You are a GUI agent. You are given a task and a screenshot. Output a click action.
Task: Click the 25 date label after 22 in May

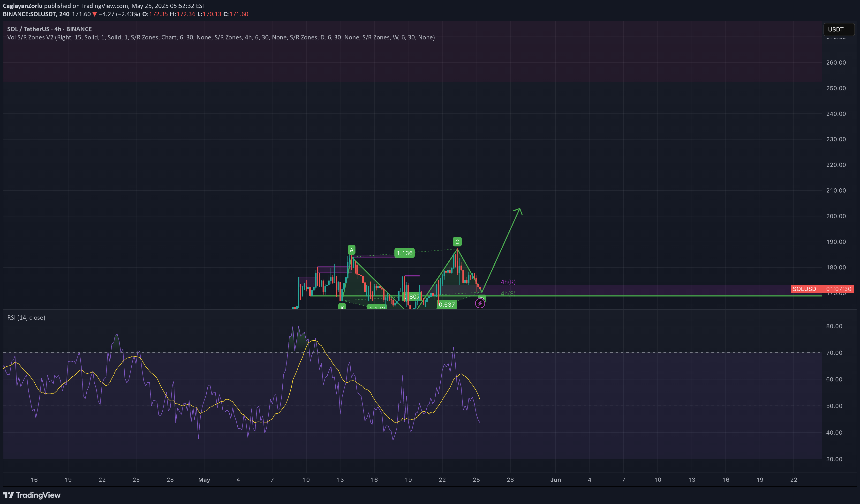pos(476,480)
